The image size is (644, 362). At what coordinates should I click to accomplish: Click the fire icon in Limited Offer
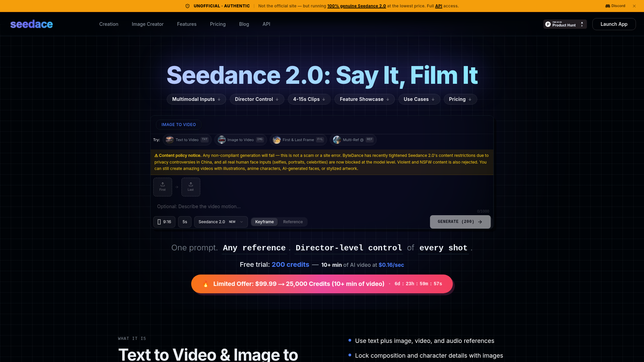point(206,284)
